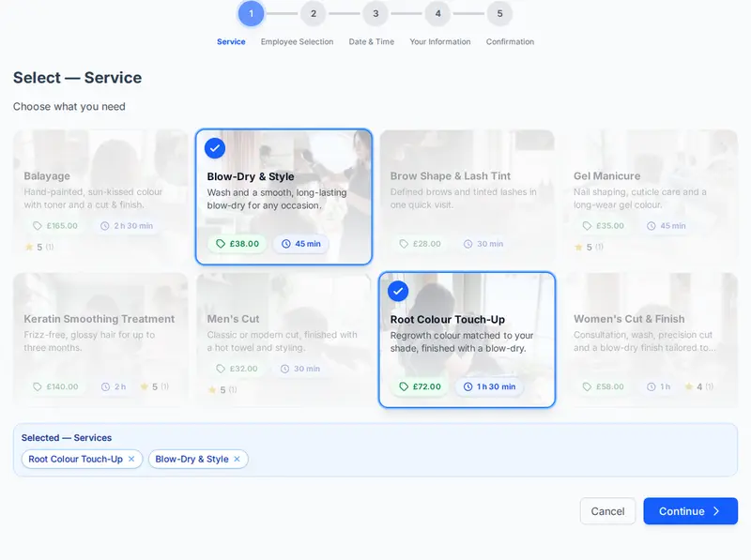Click the Root Colour Touch-Up selected chip
Image resolution: width=751 pixels, height=560 pixels.
click(82, 459)
